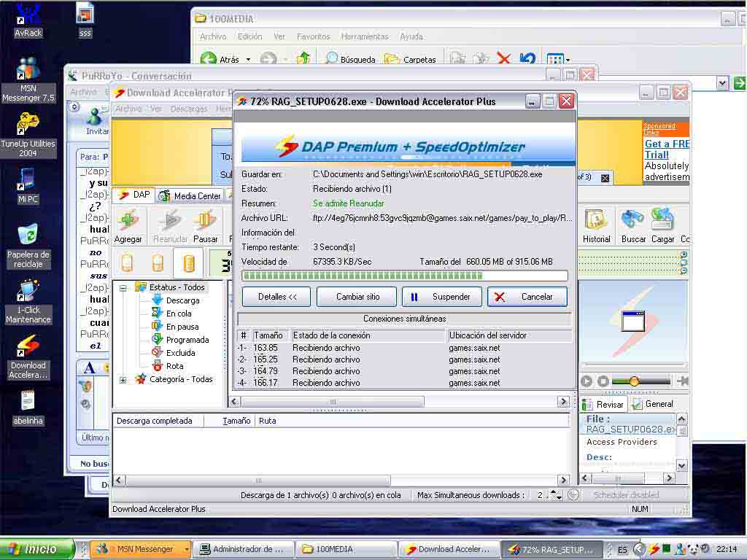Click Suspender to pause the download
The height and width of the screenshot is (560, 747).
click(x=441, y=297)
